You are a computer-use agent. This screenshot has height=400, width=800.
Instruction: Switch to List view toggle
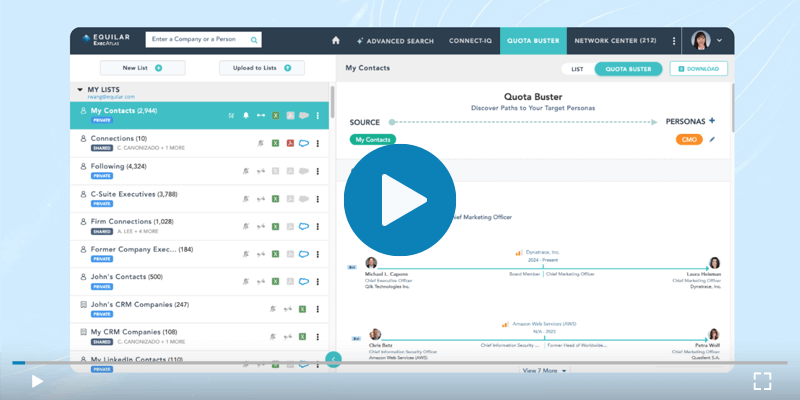tap(577, 69)
